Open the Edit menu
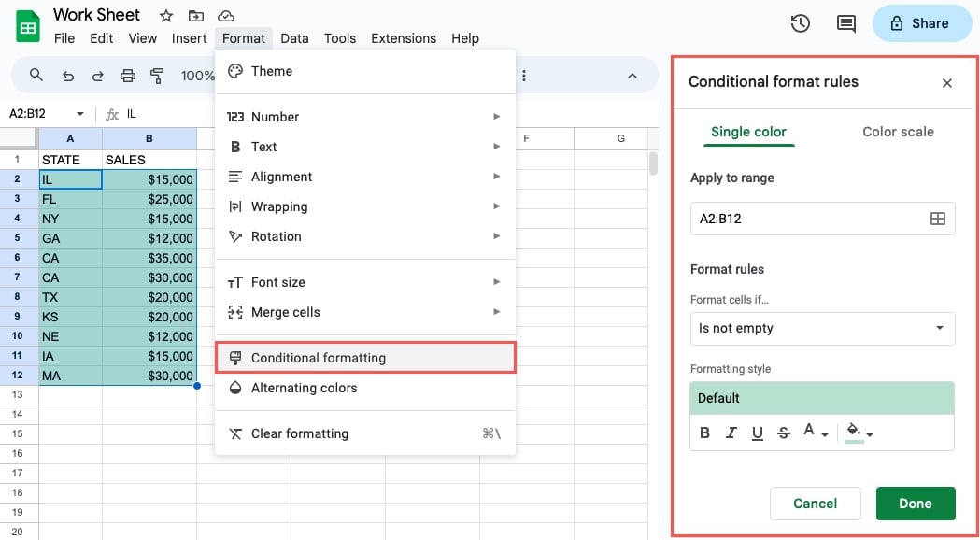This screenshot has width=980, height=540. click(x=101, y=38)
